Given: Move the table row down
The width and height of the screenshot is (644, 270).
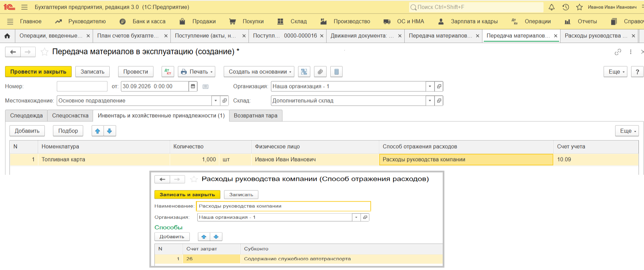Looking at the screenshot, I should (x=110, y=131).
